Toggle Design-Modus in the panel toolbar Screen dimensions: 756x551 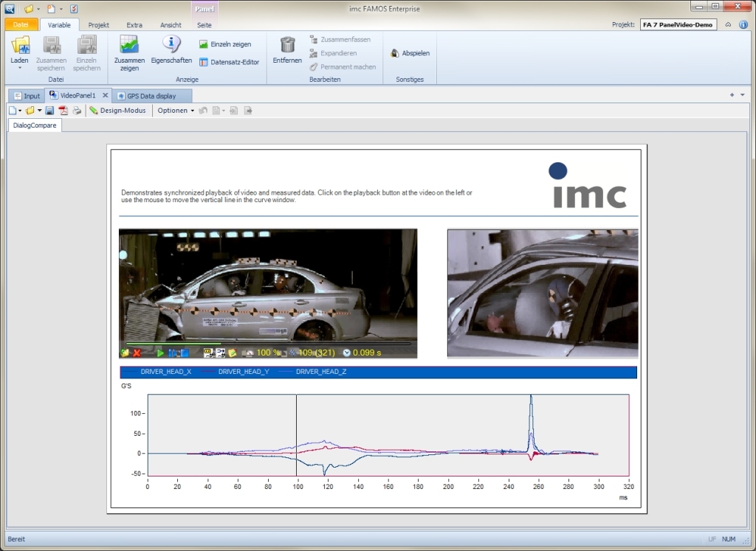coord(117,111)
